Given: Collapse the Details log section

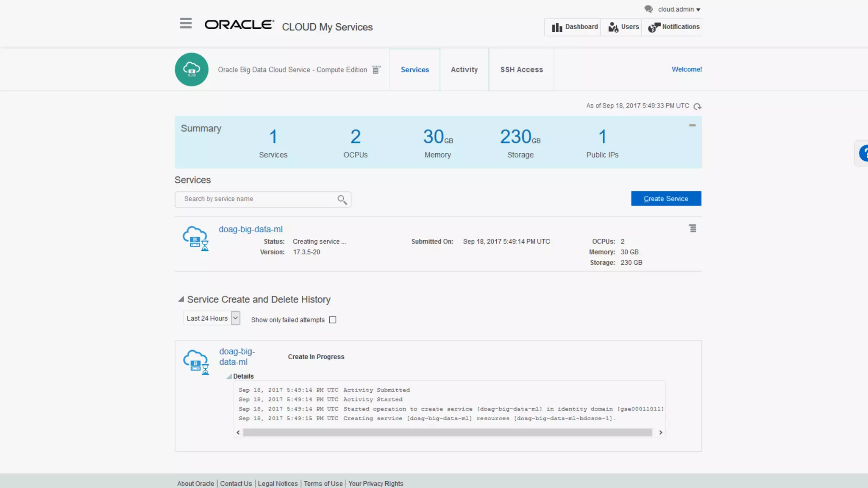Looking at the screenshot, I should pos(229,376).
